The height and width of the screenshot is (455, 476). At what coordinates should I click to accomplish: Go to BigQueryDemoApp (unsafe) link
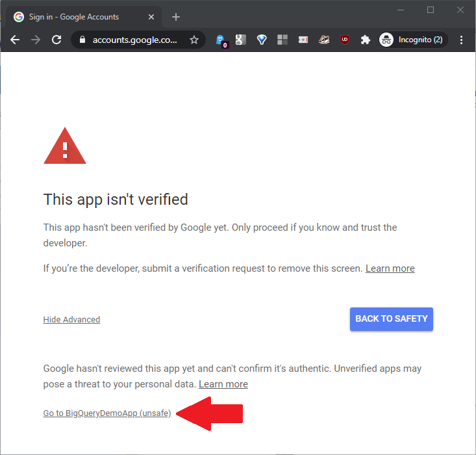tap(107, 413)
